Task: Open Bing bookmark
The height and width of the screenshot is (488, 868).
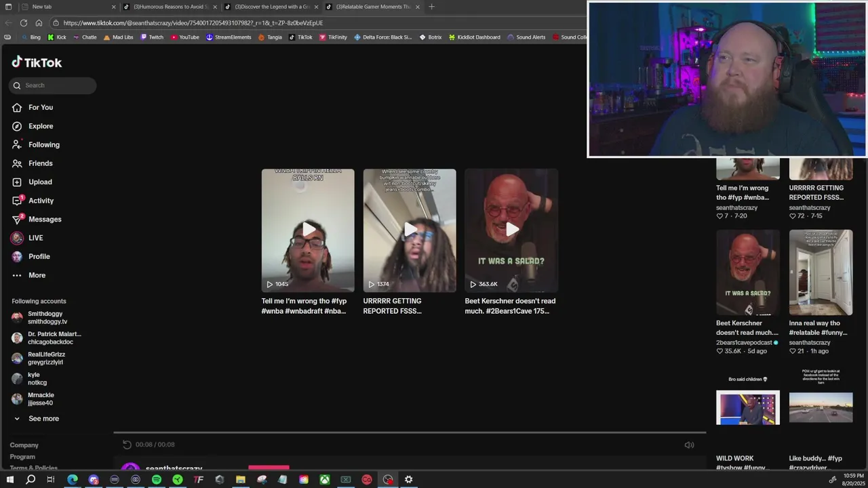Action: [31, 37]
